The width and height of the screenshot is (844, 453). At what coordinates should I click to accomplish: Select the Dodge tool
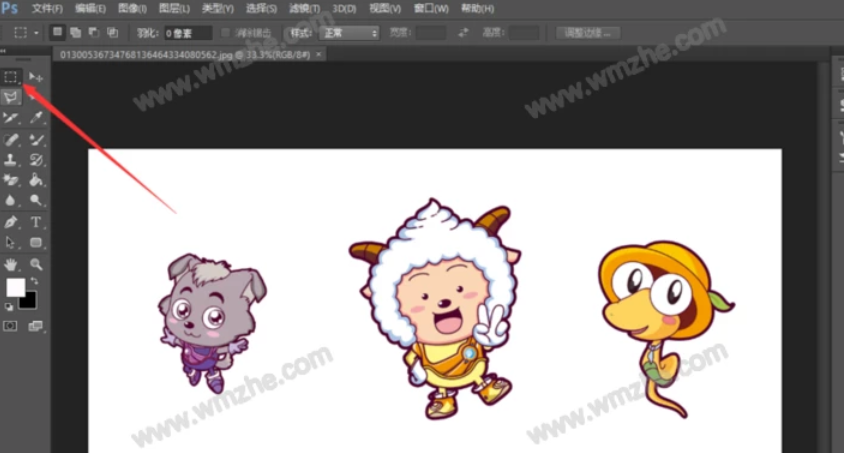click(36, 200)
